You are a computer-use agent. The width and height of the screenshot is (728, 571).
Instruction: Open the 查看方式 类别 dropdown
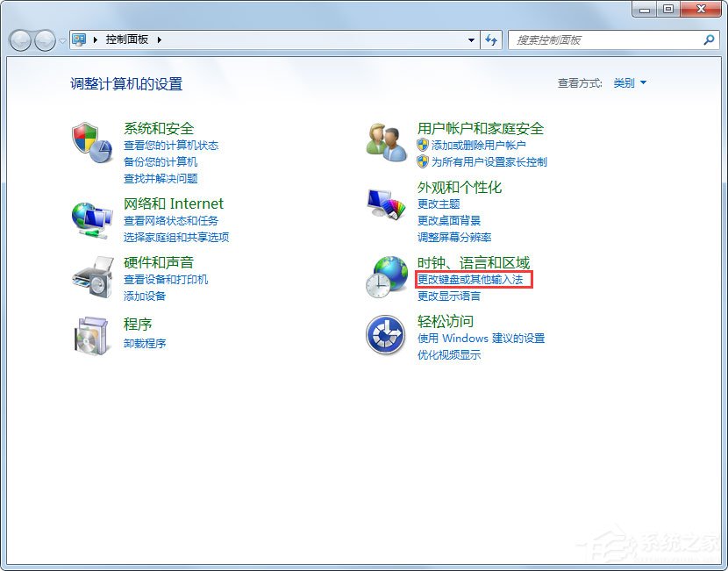(x=629, y=82)
